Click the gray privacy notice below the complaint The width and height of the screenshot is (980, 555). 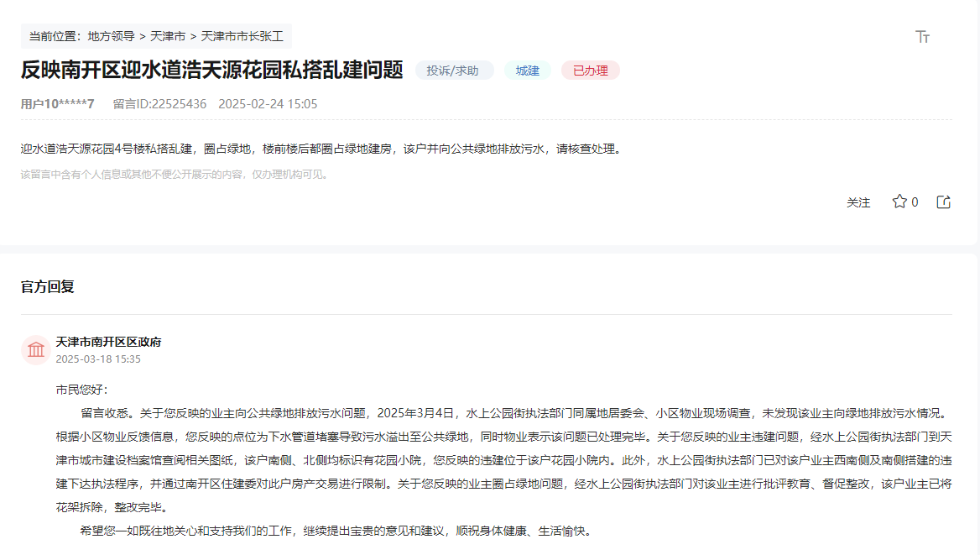175,175
